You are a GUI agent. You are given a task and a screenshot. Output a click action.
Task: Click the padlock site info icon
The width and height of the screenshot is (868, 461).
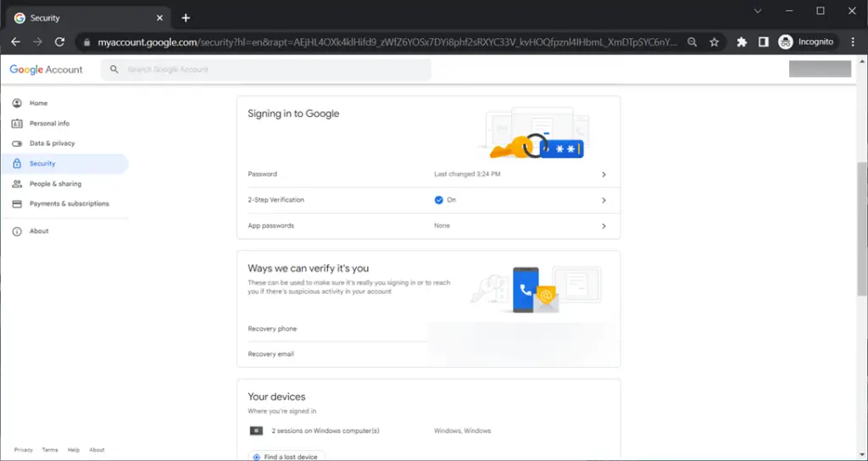tap(86, 42)
